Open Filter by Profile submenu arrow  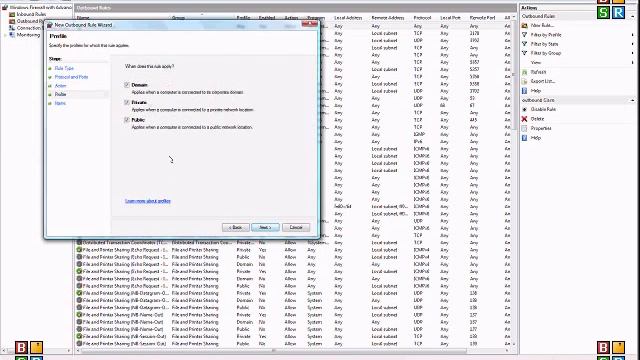click(x=632, y=35)
